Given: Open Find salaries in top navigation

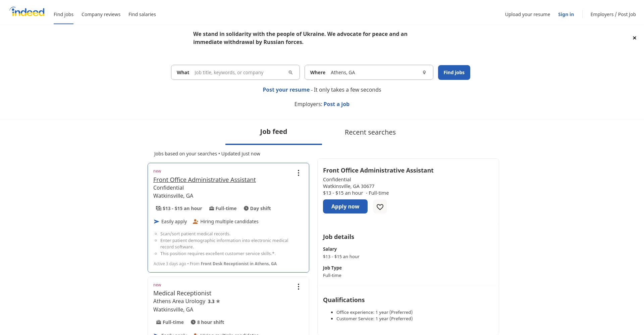Looking at the screenshot, I should click(x=142, y=14).
